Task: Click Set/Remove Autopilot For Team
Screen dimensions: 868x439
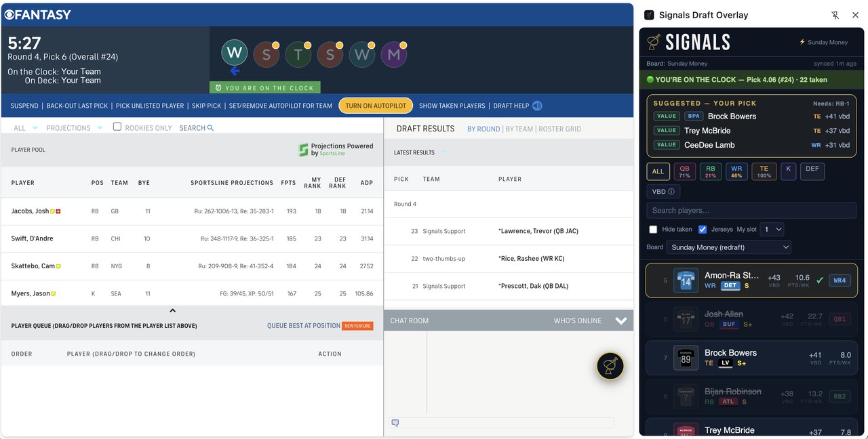Action: coord(281,106)
